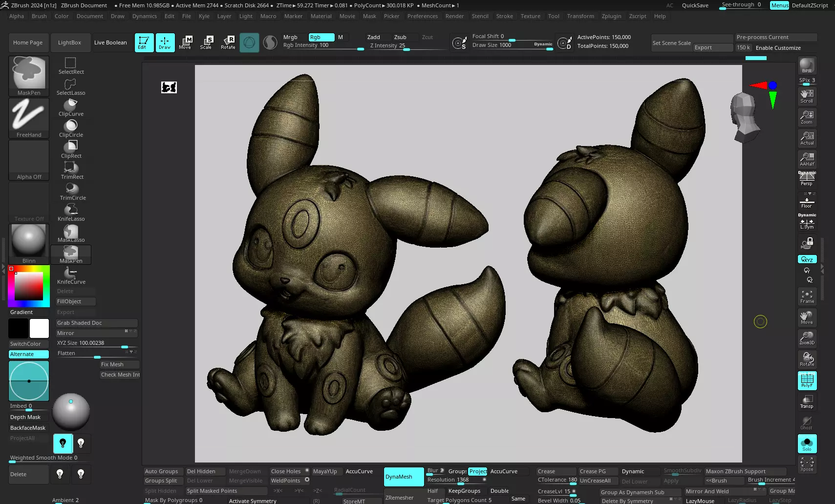Toggle Transp transparency mode
835x504 pixels.
[x=807, y=401]
